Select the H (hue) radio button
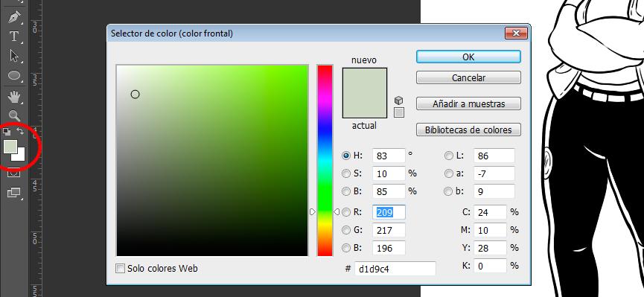644x297 pixels. 346,156
